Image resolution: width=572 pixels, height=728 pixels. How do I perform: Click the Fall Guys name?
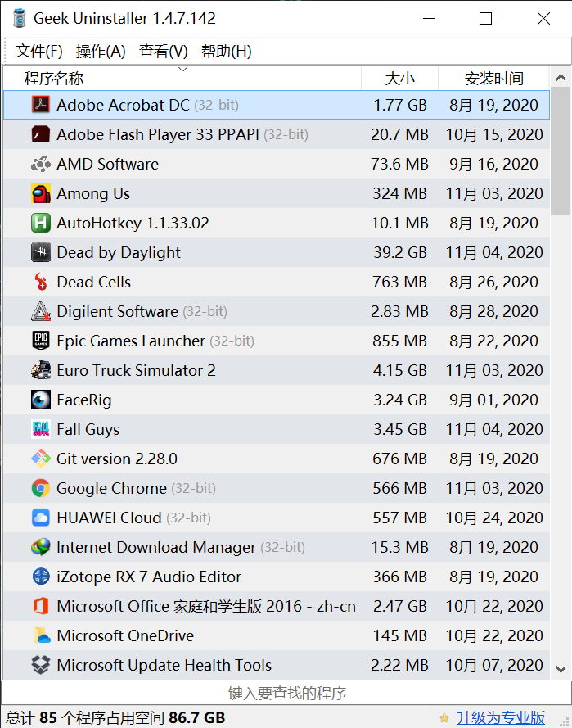point(88,429)
